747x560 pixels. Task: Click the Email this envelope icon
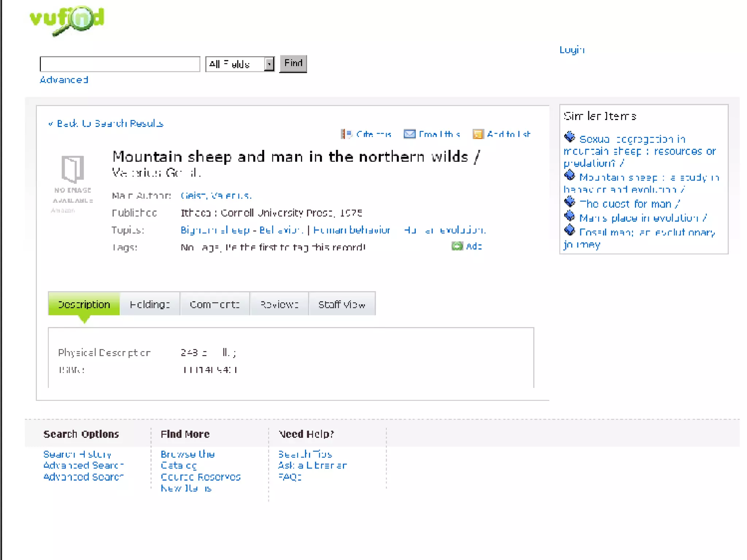click(x=409, y=134)
